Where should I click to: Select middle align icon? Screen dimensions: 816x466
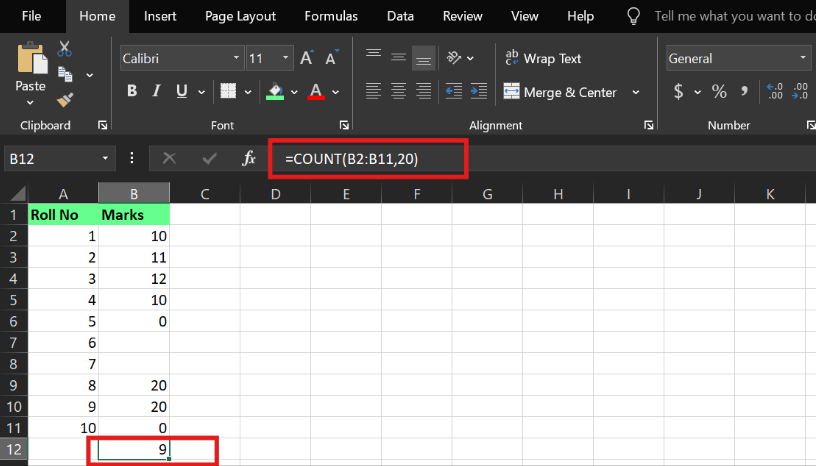398,58
